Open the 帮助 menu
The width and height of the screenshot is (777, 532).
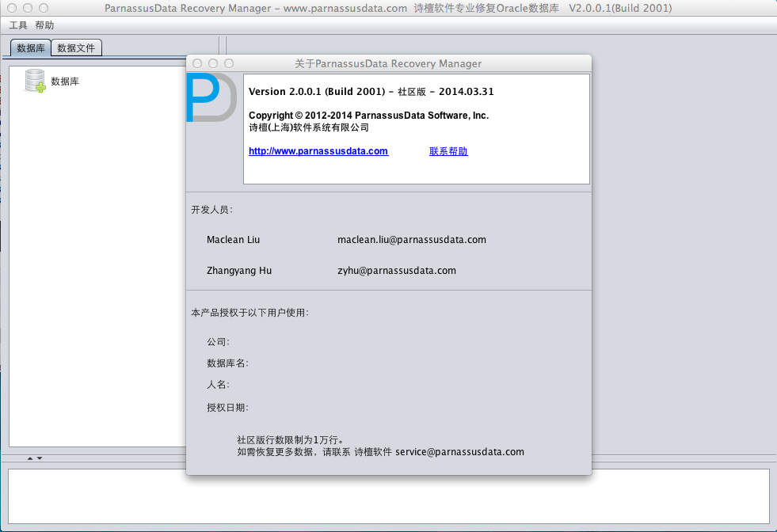tap(44, 25)
